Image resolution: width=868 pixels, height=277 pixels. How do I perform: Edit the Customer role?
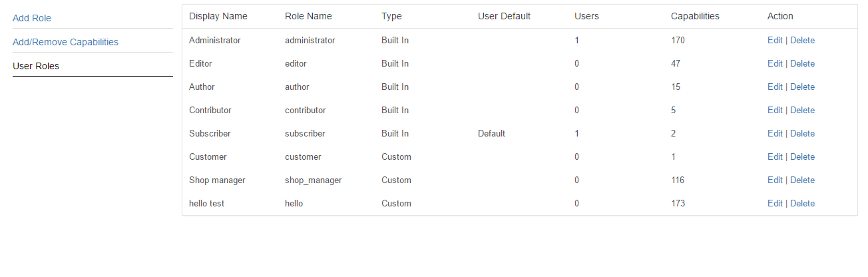[x=775, y=156]
